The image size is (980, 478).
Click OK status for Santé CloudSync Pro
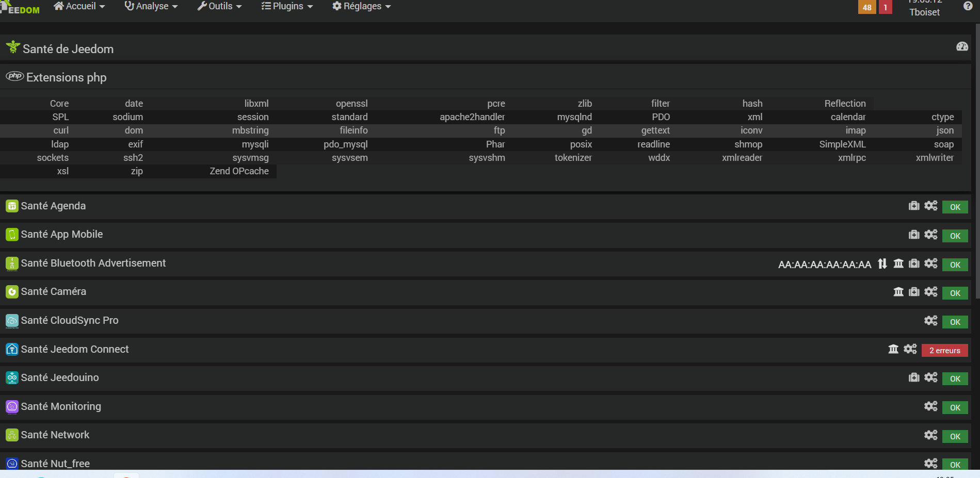(955, 322)
